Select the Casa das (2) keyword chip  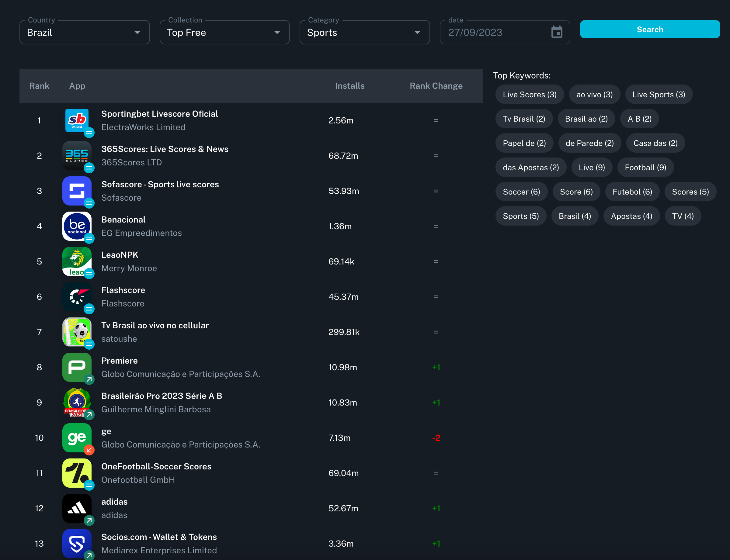[655, 143]
